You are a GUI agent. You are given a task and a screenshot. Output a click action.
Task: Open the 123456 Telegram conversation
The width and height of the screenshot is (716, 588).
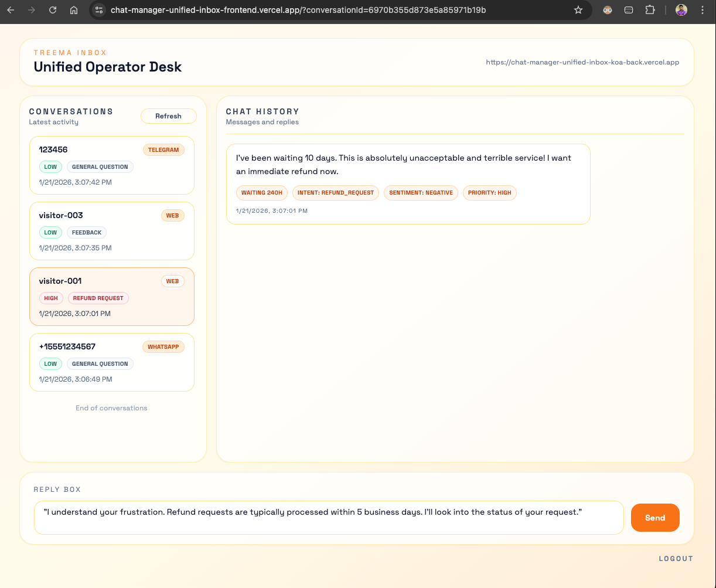(x=111, y=165)
